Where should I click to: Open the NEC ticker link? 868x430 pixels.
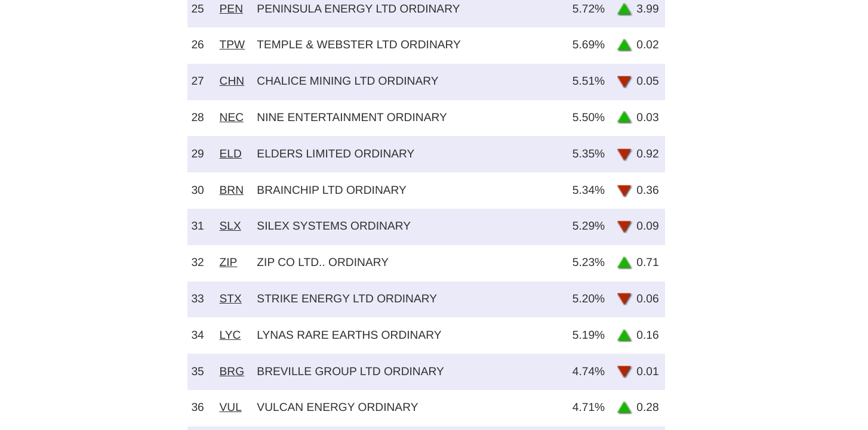tap(231, 117)
